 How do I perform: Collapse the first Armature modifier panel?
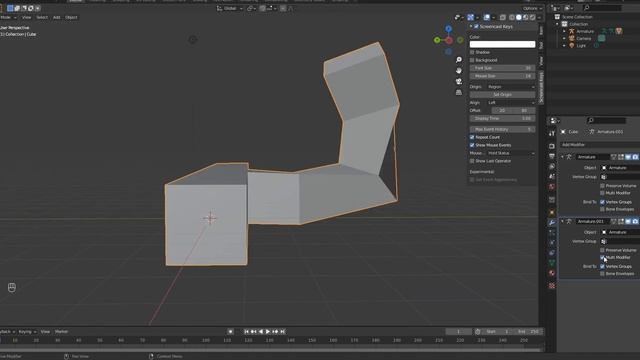pos(562,157)
